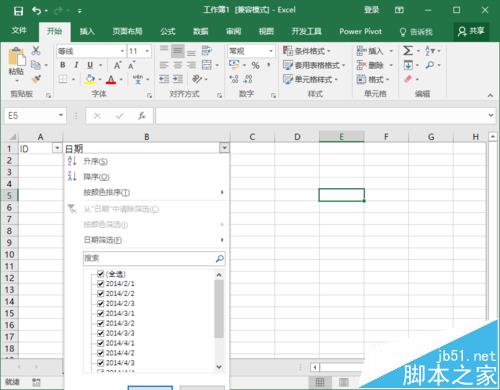500x390 pixels.
Task: Switch to the 数据 Data tab
Action: tap(201, 31)
